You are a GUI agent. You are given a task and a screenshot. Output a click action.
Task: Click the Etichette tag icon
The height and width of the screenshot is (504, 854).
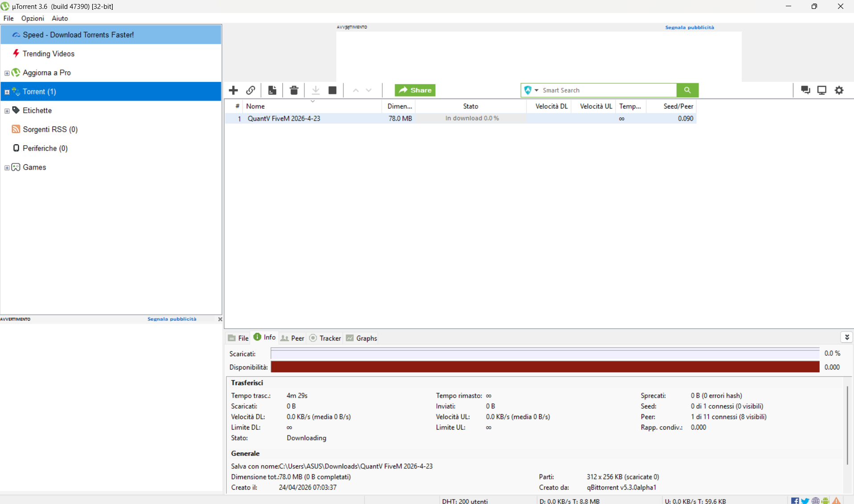(16, 110)
